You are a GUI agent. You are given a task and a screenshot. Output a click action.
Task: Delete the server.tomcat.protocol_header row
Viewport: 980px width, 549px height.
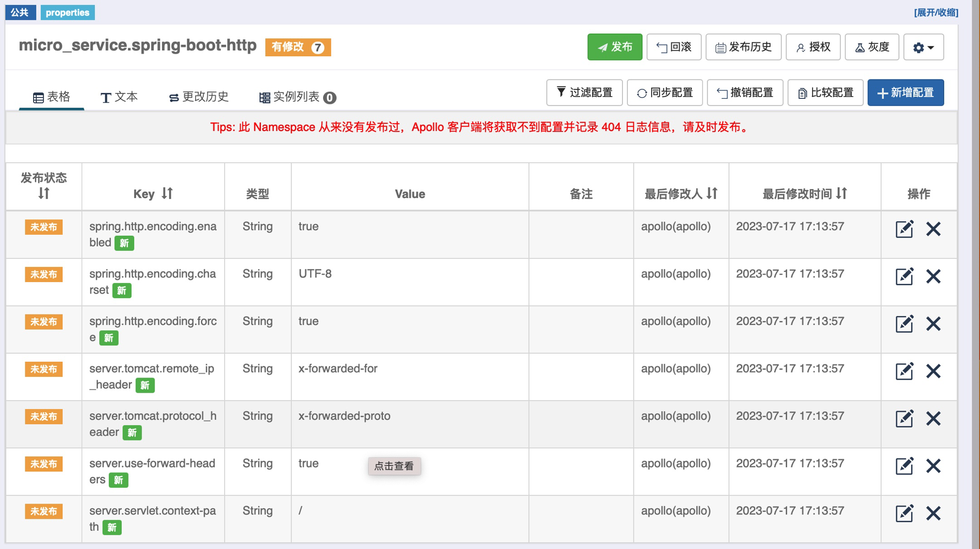click(933, 418)
